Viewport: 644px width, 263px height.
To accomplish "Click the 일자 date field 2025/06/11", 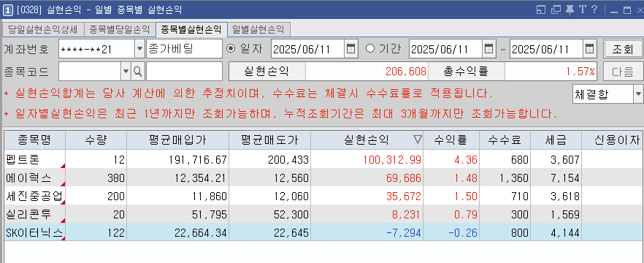I will [x=307, y=49].
